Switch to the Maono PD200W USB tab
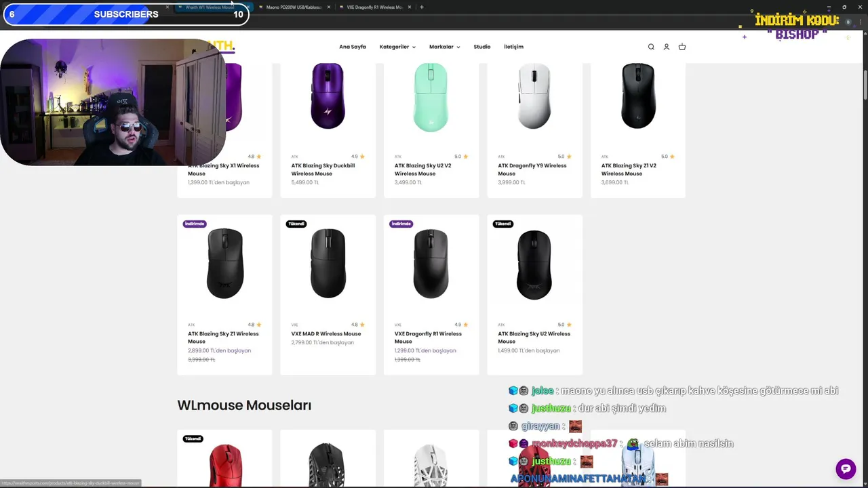 [x=294, y=7]
